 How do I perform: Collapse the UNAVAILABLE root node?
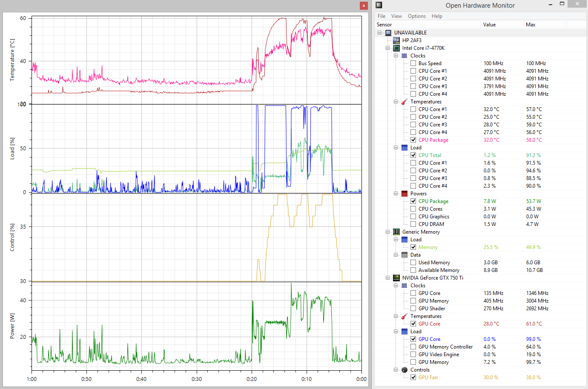(379, 32)
